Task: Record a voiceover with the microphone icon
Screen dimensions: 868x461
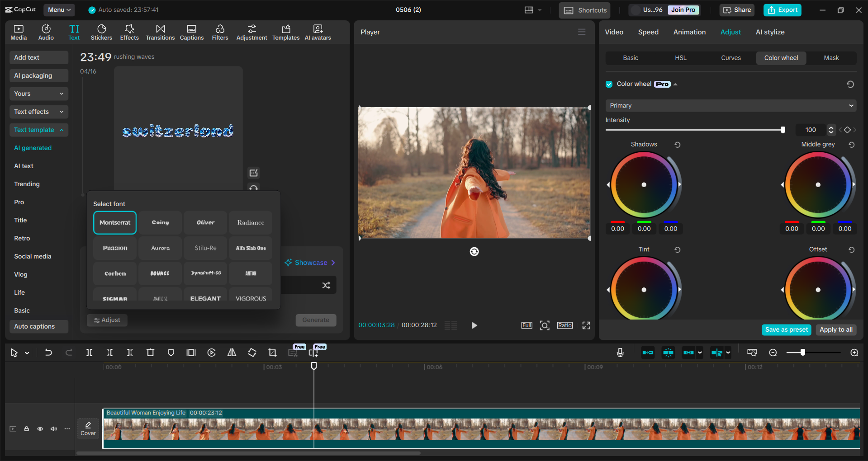Action: pos(620,353)
